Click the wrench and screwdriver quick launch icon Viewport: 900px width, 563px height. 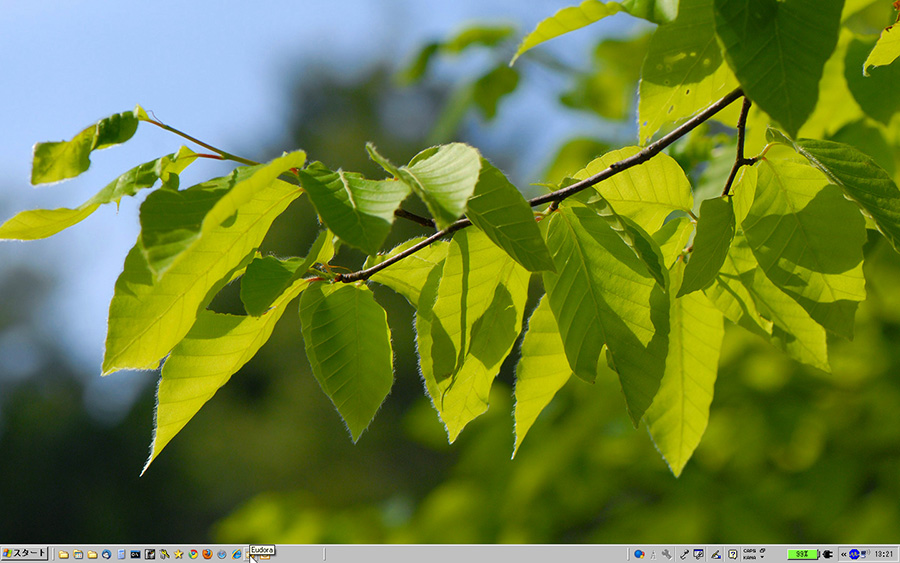tap(164, 554)
